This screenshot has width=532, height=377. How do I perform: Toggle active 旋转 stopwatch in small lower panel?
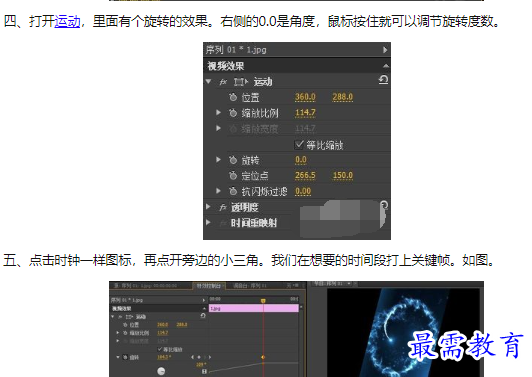tap(125, 357)
